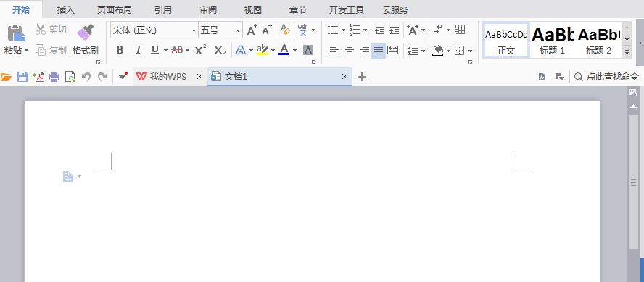Toggle italic formatting
This screenshot has height=282, width=644.
[x=138, y=50]
